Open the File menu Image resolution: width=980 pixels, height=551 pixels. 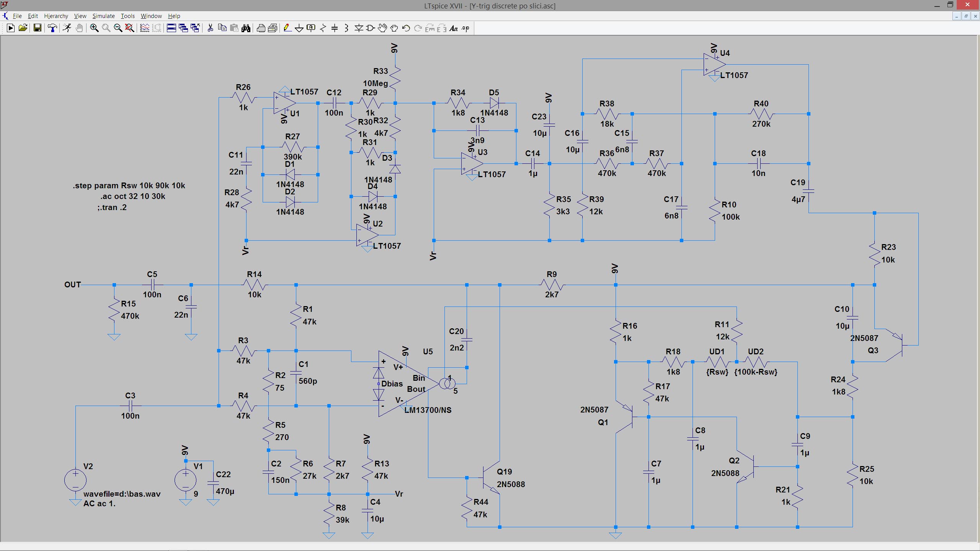(x=17, y=16)
